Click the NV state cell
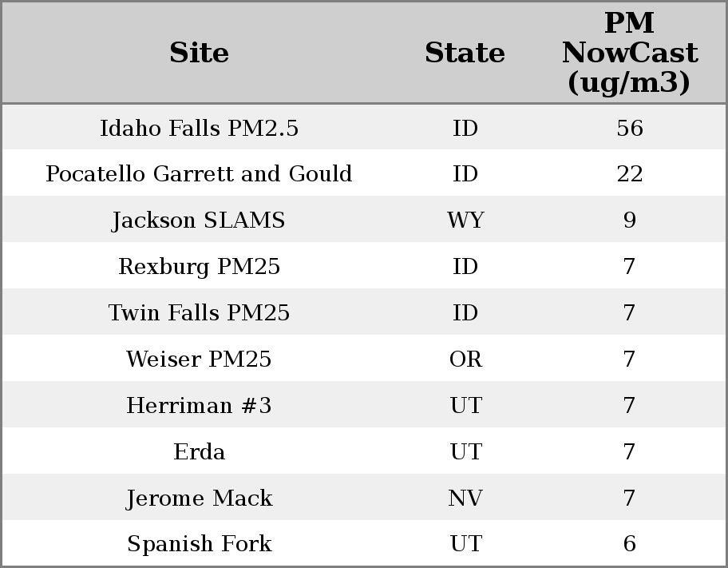 point(465,498)
